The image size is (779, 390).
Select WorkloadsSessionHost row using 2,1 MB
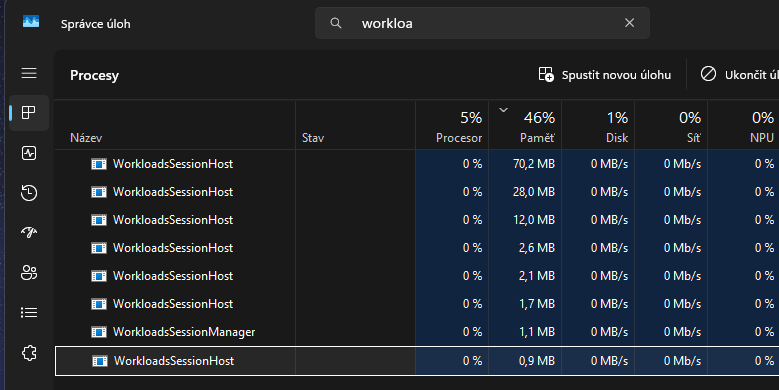(417, 276)
